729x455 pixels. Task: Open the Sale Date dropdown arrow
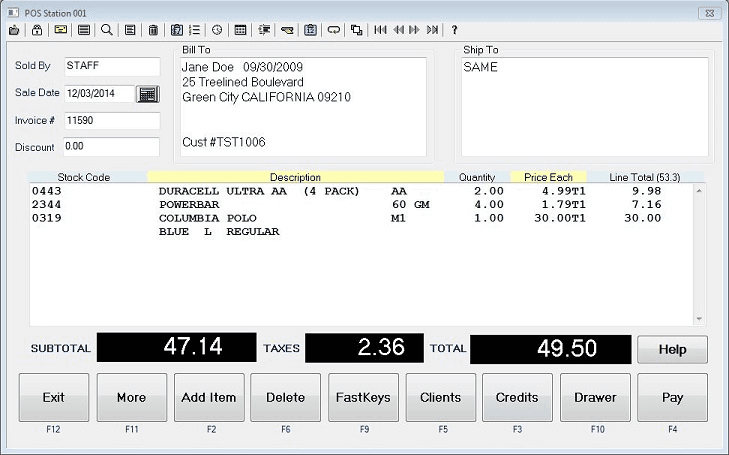(x=127, y=94)
